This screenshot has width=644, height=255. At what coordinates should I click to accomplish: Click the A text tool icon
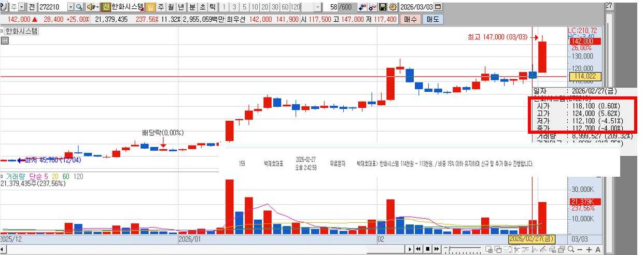coord(598,250)
